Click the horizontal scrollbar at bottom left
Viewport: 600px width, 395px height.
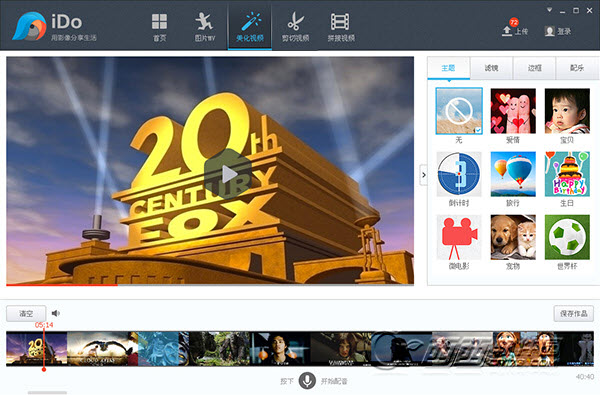tap(47, 392)
